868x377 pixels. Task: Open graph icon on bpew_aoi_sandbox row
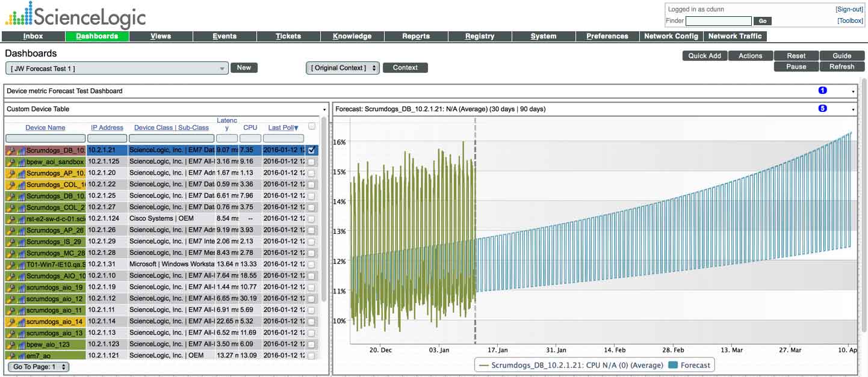point(21,162)
